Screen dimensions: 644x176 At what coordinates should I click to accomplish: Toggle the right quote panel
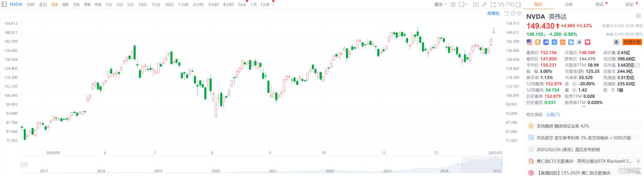click(518, 5)
